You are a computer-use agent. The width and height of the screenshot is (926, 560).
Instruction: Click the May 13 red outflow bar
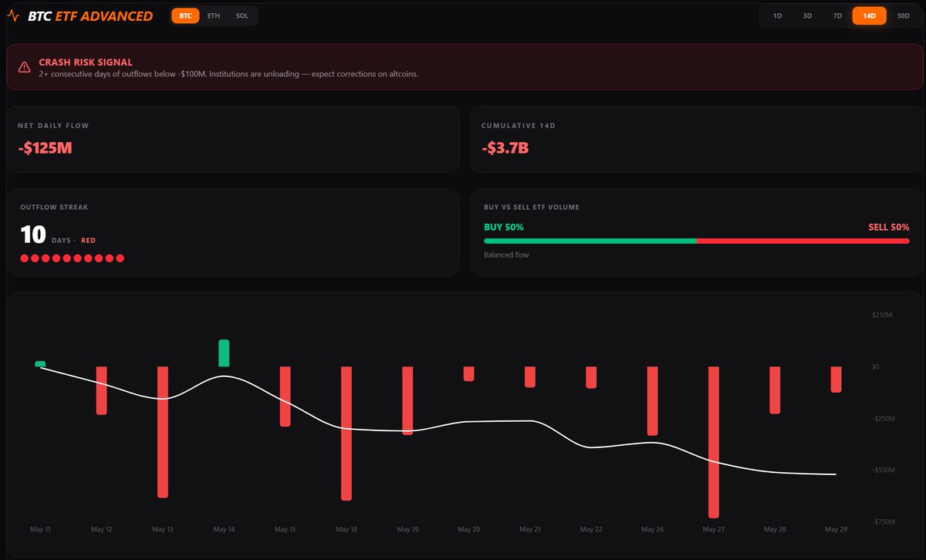163,432
